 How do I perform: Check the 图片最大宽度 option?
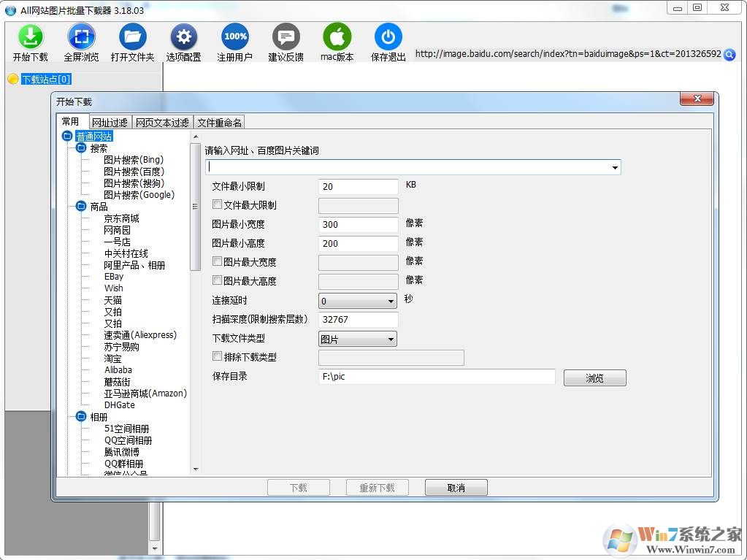(217, 261)
